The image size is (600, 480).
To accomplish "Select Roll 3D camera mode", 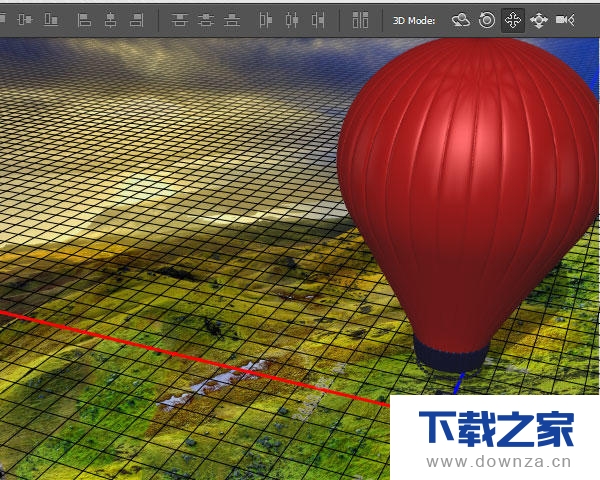I will [x=487, y=20].
